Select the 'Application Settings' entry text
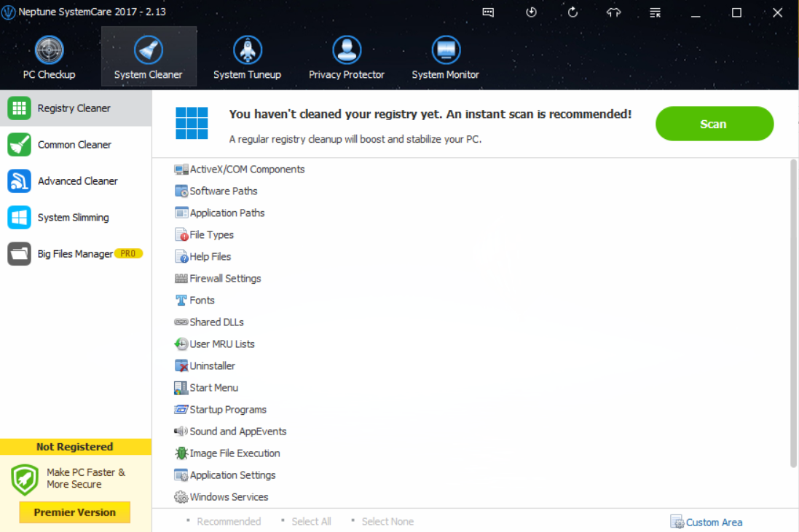Image resolution: width=799 pixels, height=532 pixels. tap(232, 475)
